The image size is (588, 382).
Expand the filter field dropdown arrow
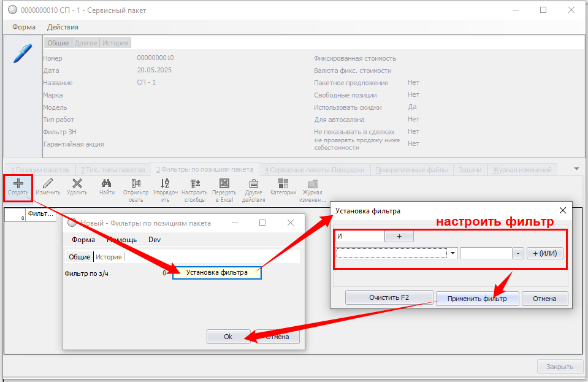tap(453, 253)
